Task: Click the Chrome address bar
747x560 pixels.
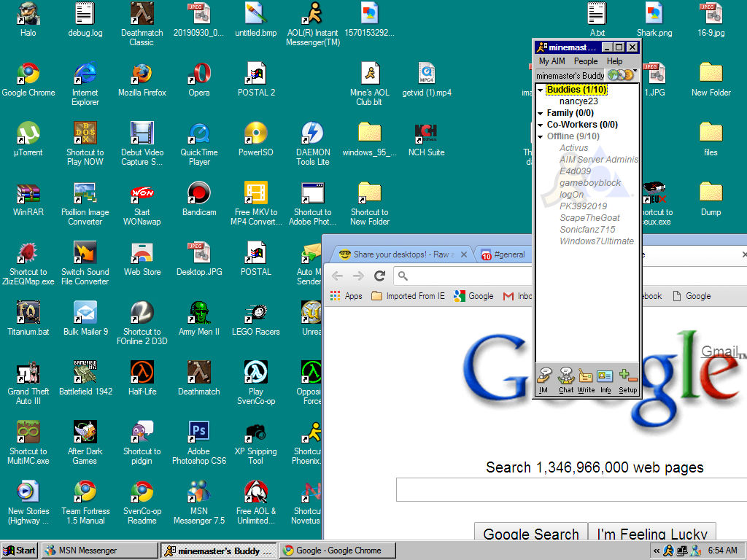Action: pyautogui.click(x=462, y=276)
